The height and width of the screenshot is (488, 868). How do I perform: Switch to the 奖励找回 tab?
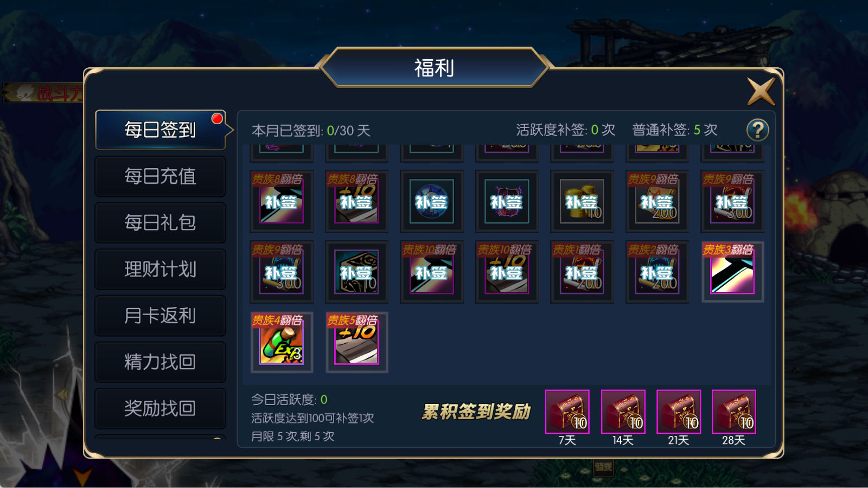click(160, 408)
